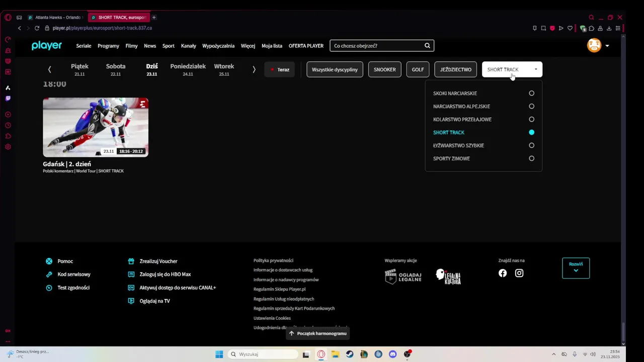The height and width of the screenshot is (362, 644).
Task: Open Discord from the taskbar
Action: (x=393, y=354)
